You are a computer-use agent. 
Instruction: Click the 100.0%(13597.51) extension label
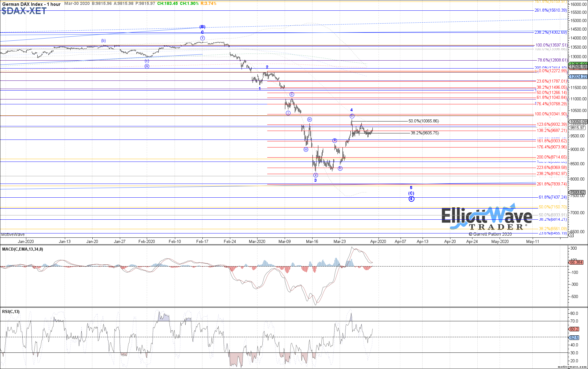coord(551,45)
